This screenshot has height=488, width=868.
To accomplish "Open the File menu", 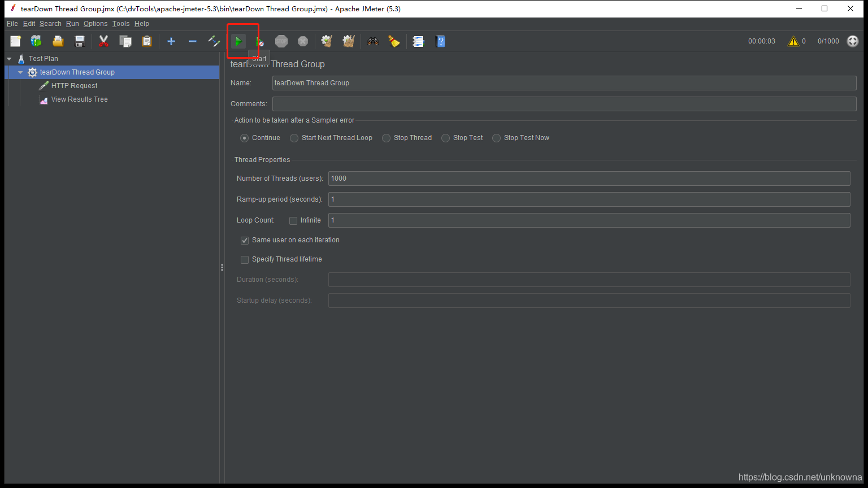I will point(12,24).
